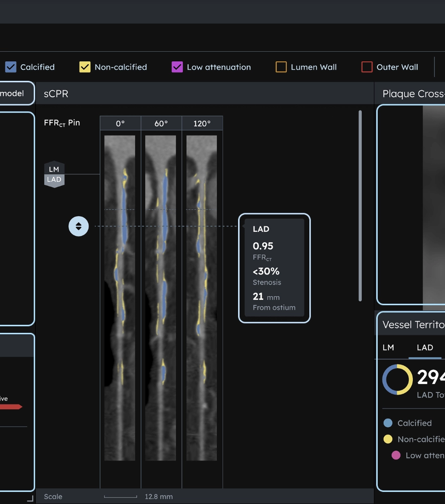Click the LAD plaque donut chart
Image resolution: width=445 pixels, height=504 pixels.
pos(397,380)
